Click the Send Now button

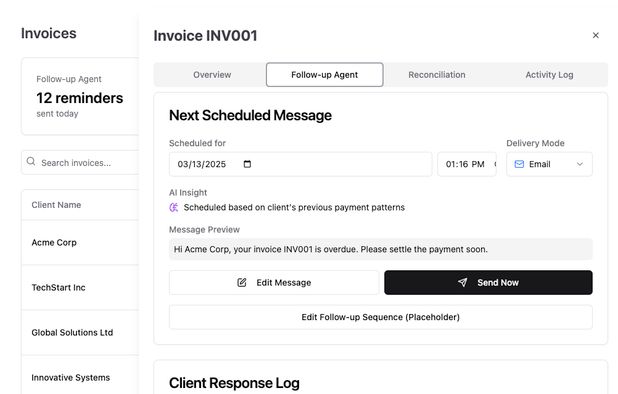(488, 282)
